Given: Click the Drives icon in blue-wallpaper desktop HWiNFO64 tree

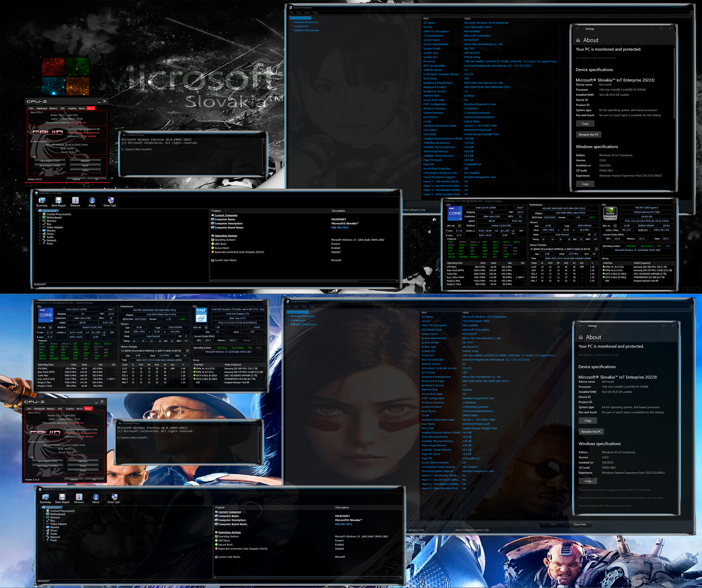Looking at the screenshot, I should tap(47, 531).
